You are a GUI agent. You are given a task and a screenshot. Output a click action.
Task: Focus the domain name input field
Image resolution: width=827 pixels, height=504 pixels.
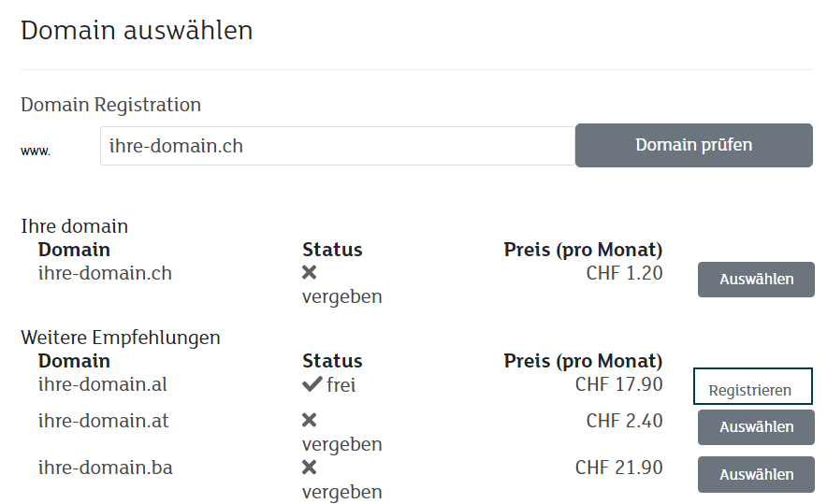[337, 147]
